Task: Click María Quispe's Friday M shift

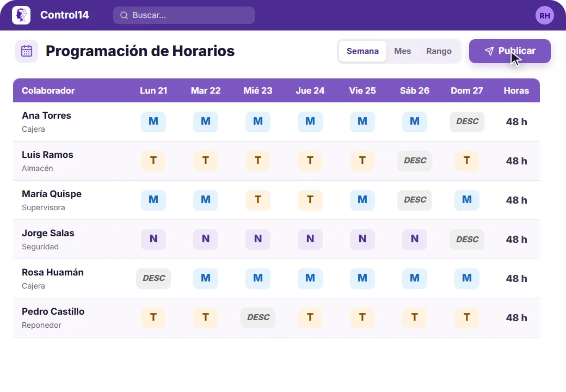Action: [x=362, y=200]
